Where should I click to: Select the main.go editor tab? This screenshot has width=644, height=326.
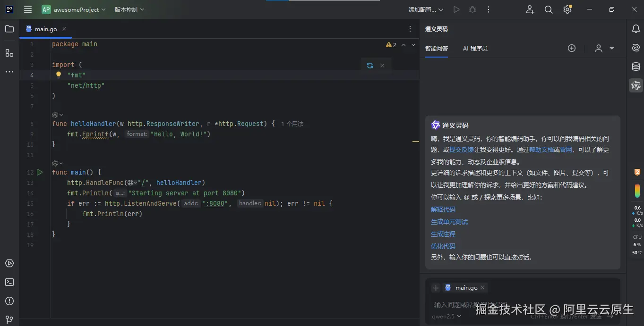tap(46, 29)
